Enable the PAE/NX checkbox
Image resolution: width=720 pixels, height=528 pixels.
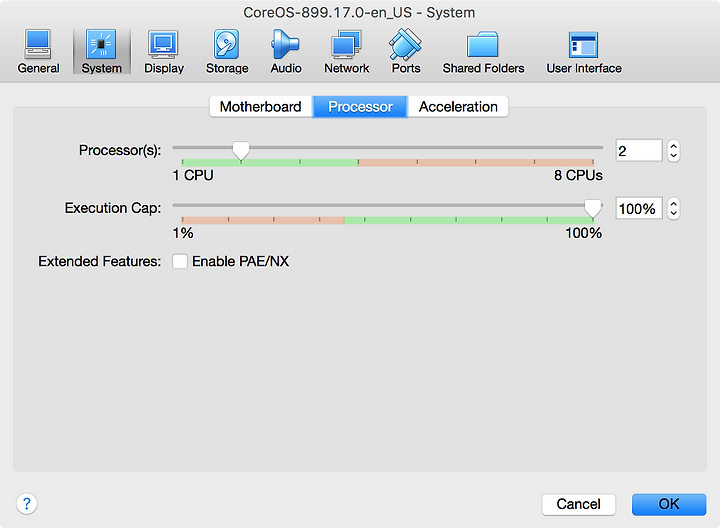coord(180,261)
